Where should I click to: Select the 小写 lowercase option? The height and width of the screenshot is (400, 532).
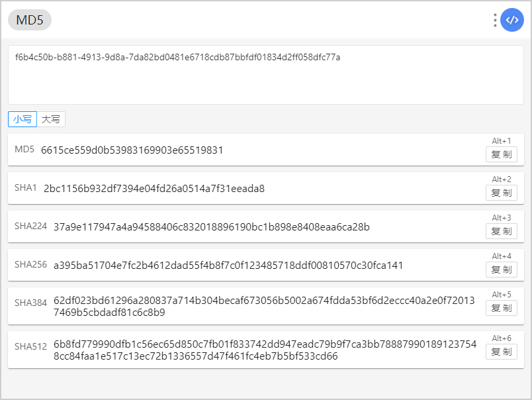tap(22, 119)
